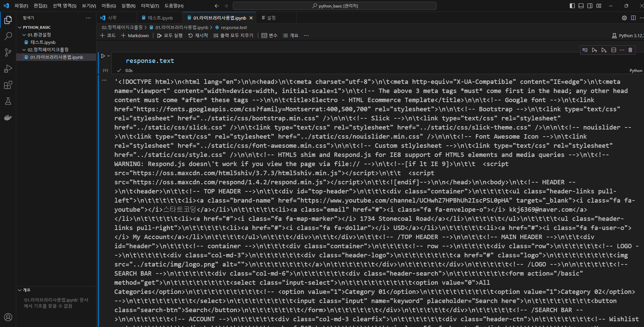Open the Explorer view in activity bar
This screenshot has height=327, width=644.
point(8,20)
